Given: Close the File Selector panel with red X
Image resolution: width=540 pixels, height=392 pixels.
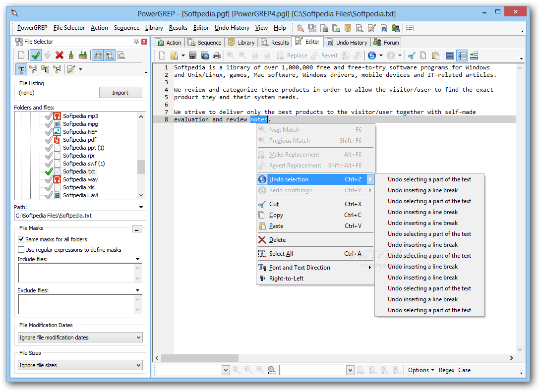Looking at the screenshot, I should point(144,42).
